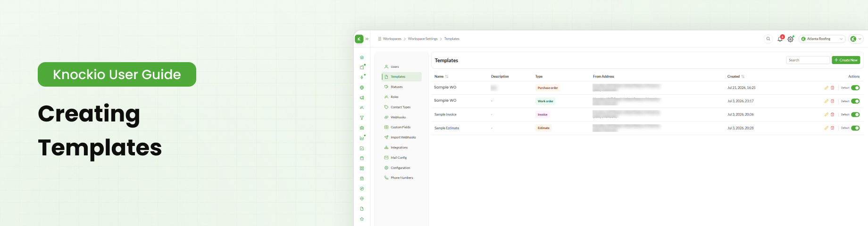Image resolution: width=868 pixels, height=226 pixels.
Task: Click the search magnifier icon in header
Action: coord(768,39)
